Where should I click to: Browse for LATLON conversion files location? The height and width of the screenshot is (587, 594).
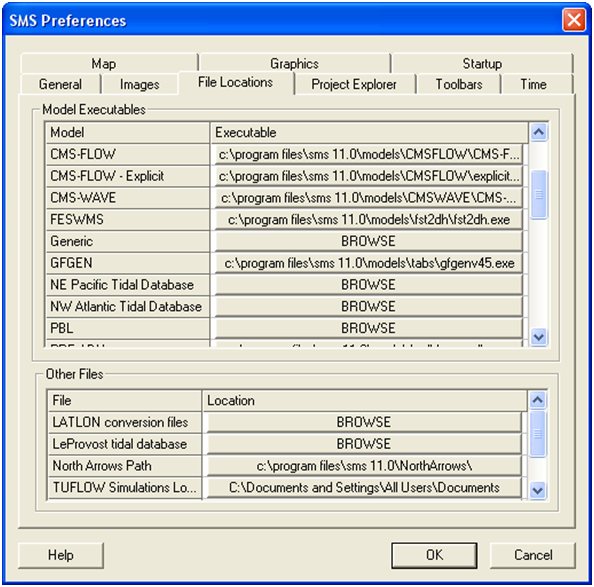(x=364, y=422)
